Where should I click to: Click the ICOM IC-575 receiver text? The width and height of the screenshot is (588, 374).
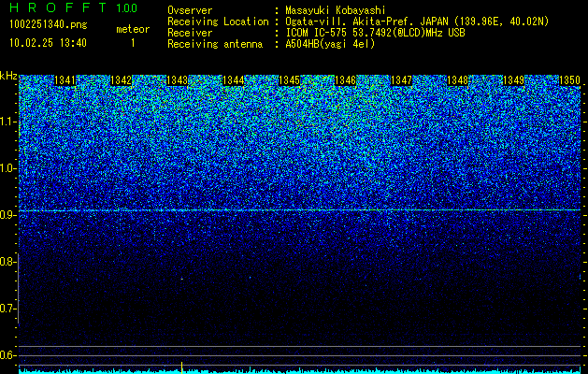(375, 33)
